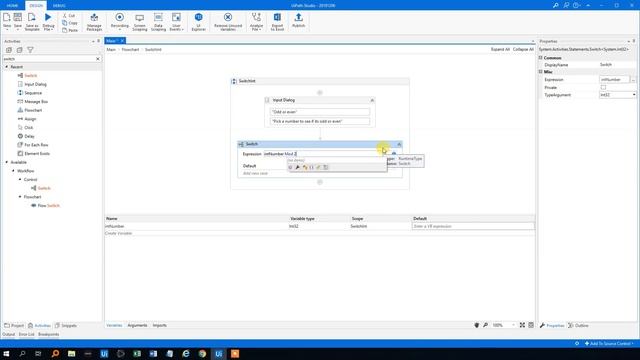The image size is (640, 360).
Task: Open the Imports panel tab
Action: click(160, 325)
